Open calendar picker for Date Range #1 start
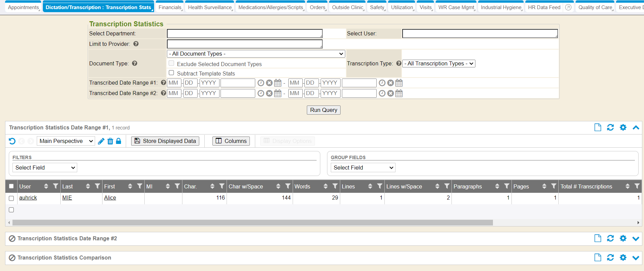The image size is (644, 271). (x=278, y=83)
